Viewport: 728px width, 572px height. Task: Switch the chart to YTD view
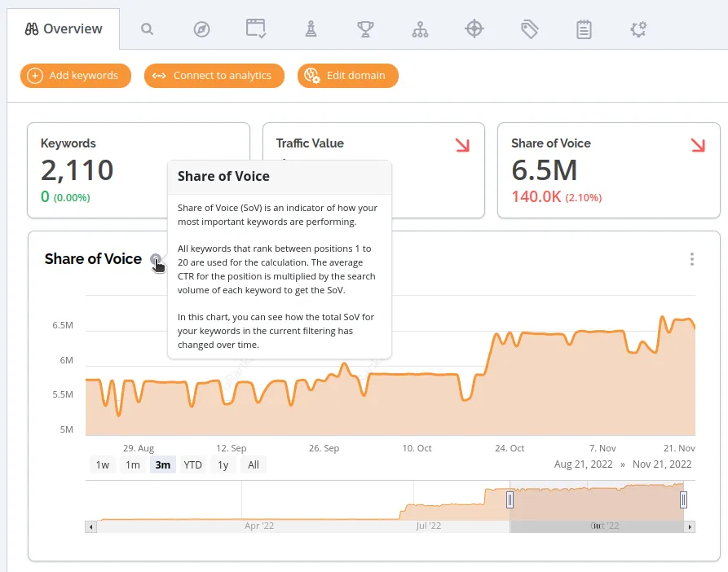tap(192, 464)
